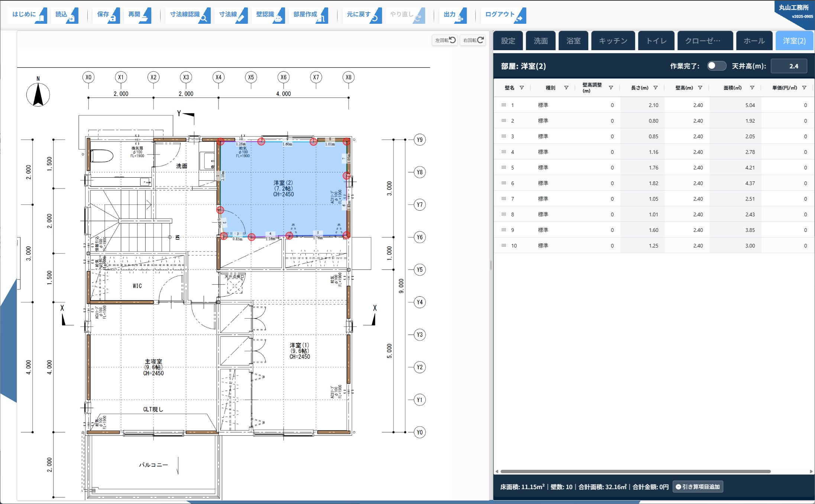Click the ログアウト button
Viewport: 815px width, 504px height.
504,15
